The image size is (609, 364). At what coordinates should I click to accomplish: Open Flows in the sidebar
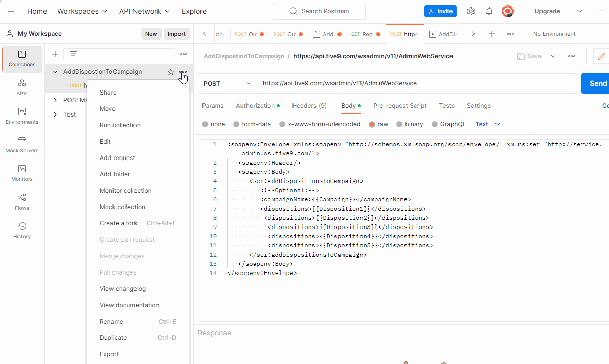click(x=22, y=202)
